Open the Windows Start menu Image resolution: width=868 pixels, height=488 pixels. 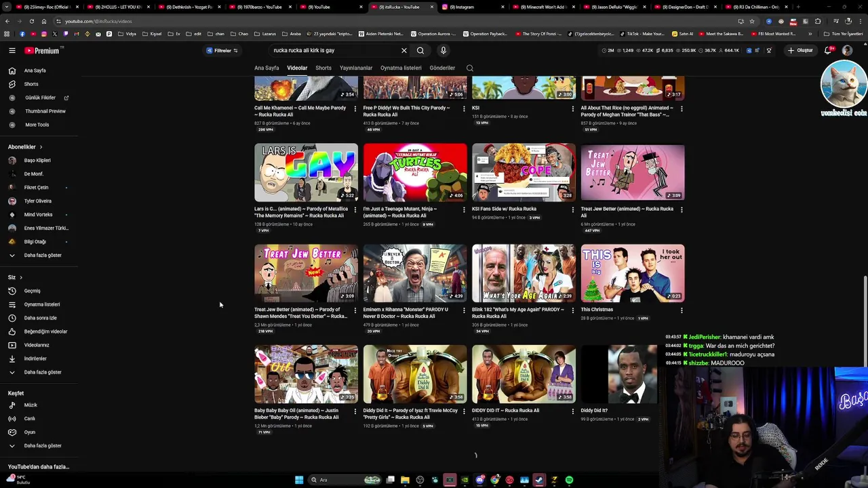pyautogui.click(x=299, y=480)
